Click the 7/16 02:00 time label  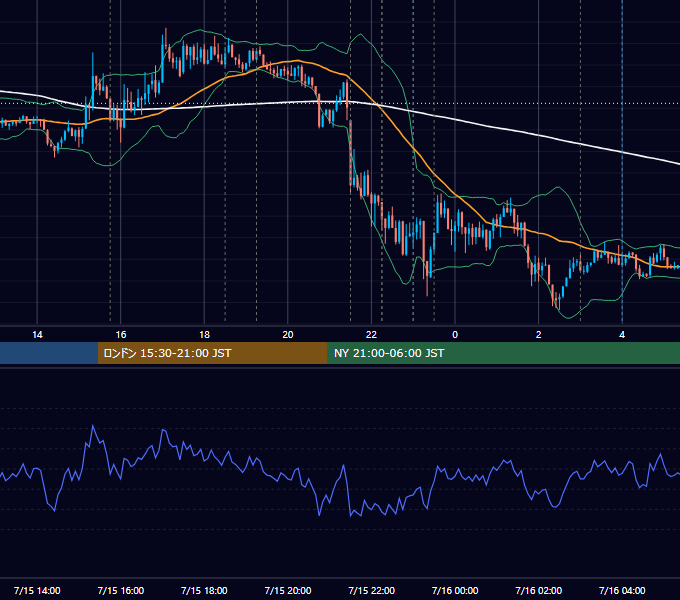(x=539, y=590)
